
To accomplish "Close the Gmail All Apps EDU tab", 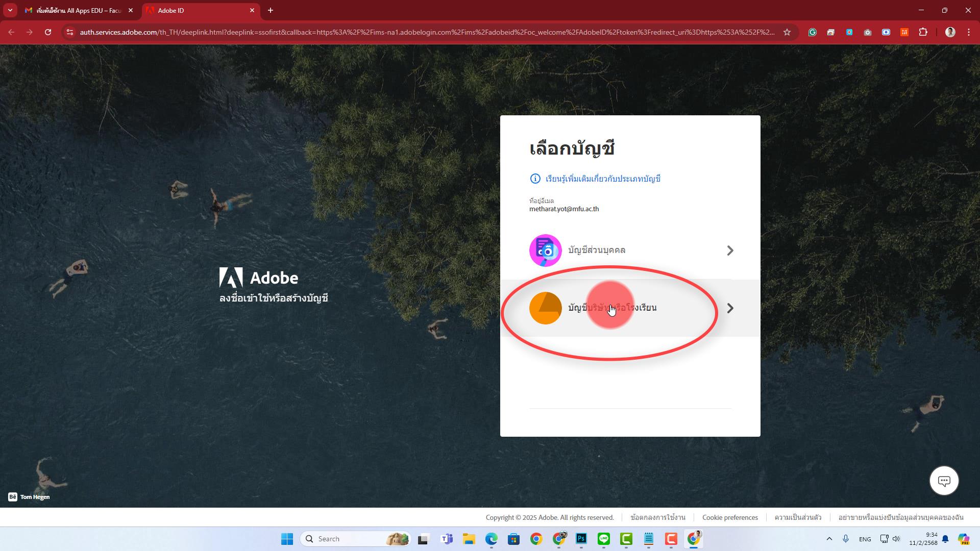I will pos(131,10).
